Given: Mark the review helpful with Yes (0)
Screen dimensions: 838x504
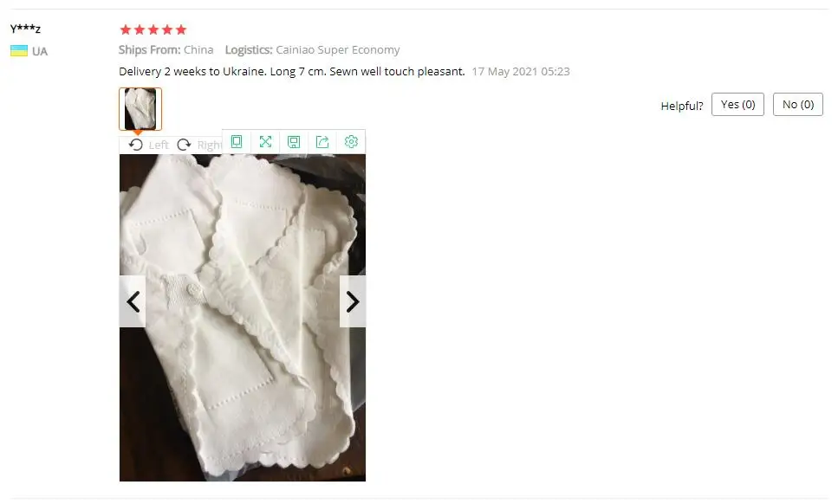Looking at the screenshot, I should pos(737,105).
